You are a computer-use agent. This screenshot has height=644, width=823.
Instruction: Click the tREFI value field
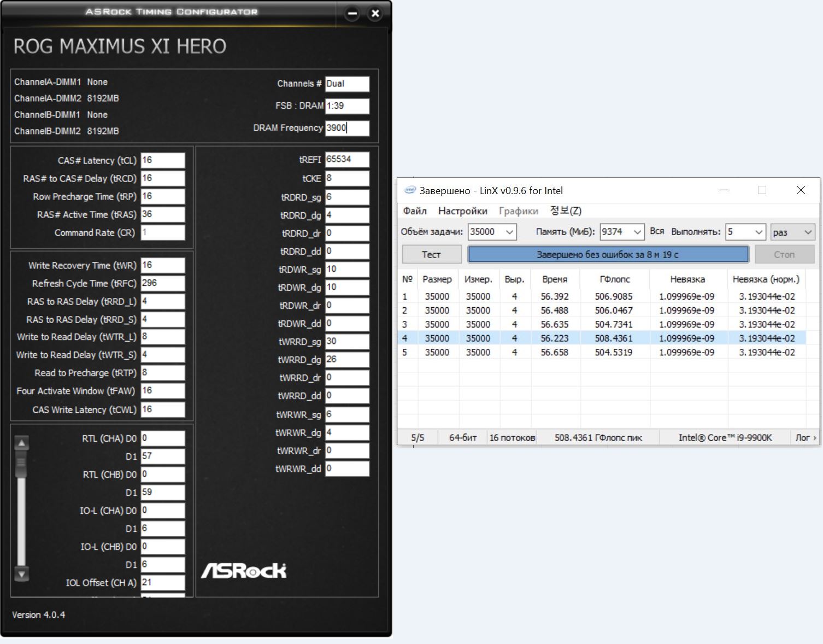[347, 159]
